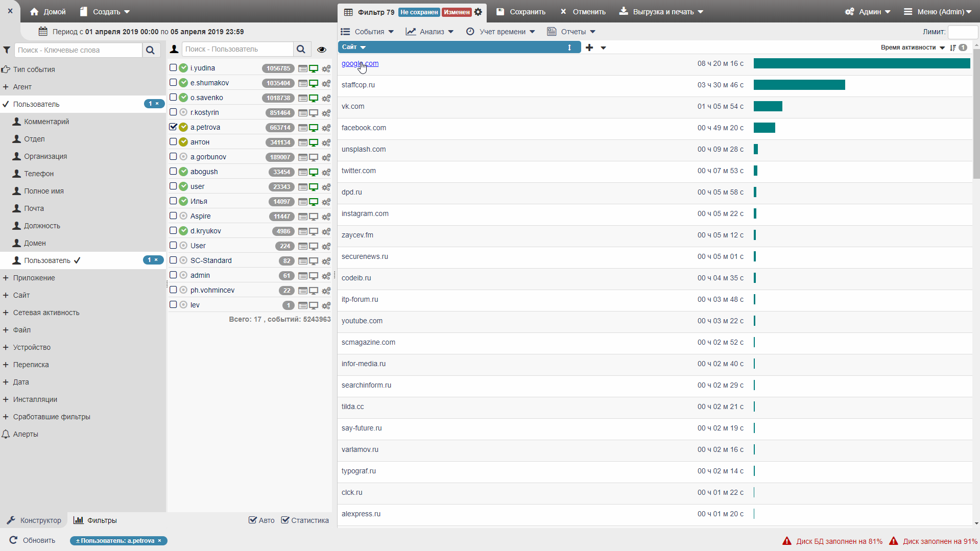The height and width of the screenshot is (551, 980).
Task: Click the sort order icon
Action: pyautogui.click(x=953, y=47)
